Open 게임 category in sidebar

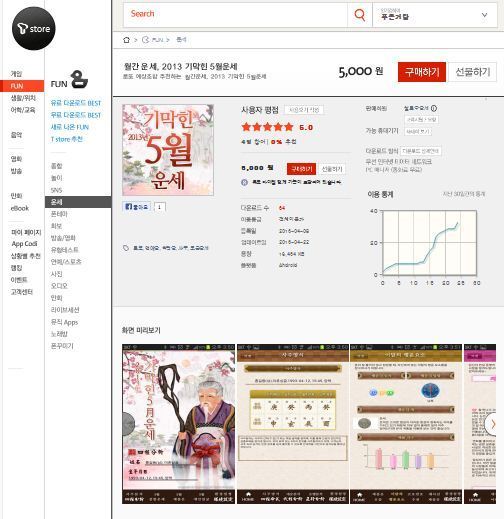(x=16, y=74)
